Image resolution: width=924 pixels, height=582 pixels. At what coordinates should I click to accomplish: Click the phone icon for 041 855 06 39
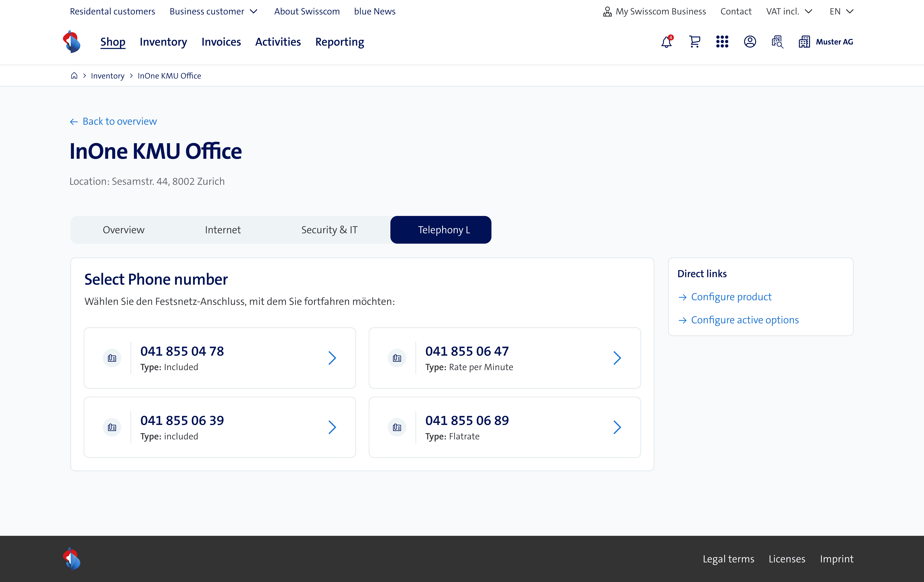[x=112, y=427]
